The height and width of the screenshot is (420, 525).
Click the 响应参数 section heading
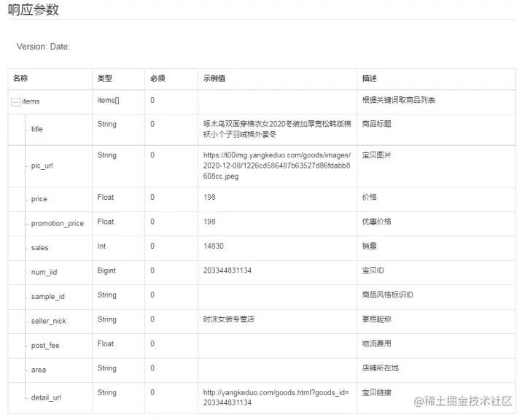[34, 9]
